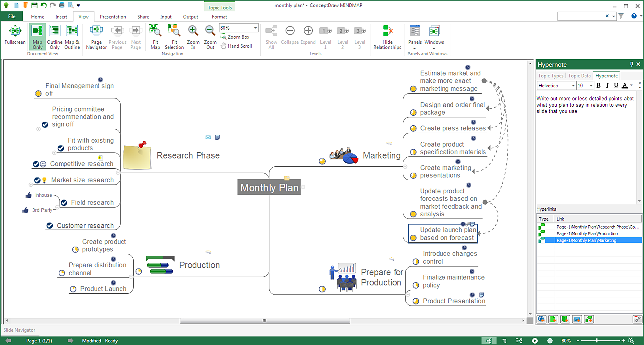Switch to Topic Data panel tab
This screenshot has height=345, width=644.
(579, 76)
